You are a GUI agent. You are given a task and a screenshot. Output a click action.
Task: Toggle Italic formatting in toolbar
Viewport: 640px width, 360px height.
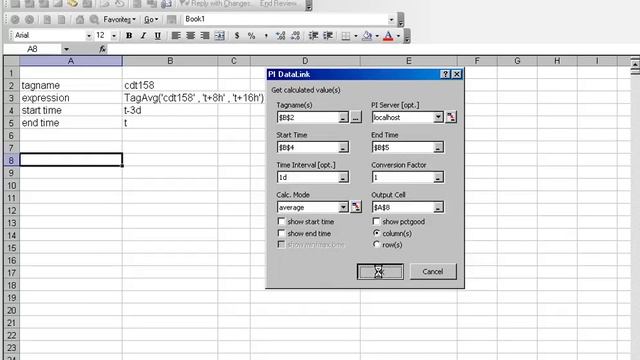click(143, 36)
